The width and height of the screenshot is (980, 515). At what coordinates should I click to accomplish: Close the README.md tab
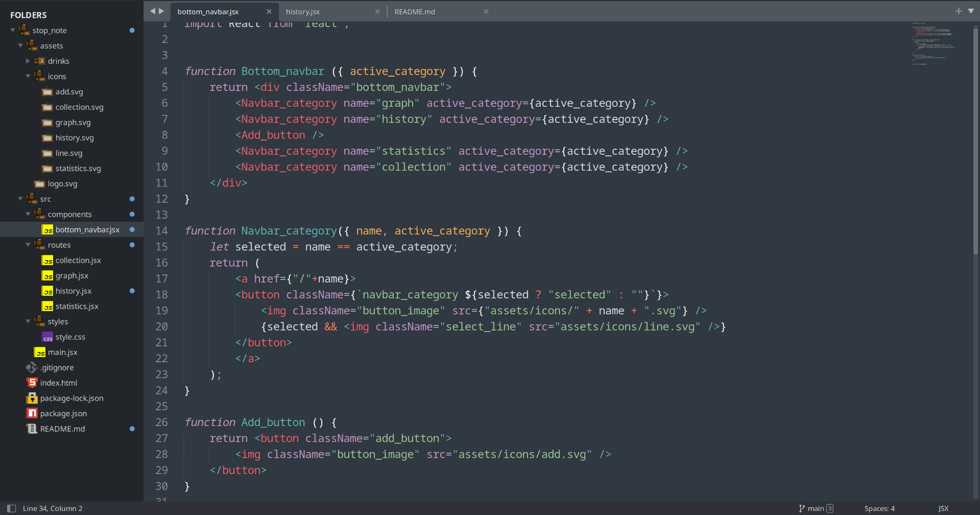pos(486,11)
